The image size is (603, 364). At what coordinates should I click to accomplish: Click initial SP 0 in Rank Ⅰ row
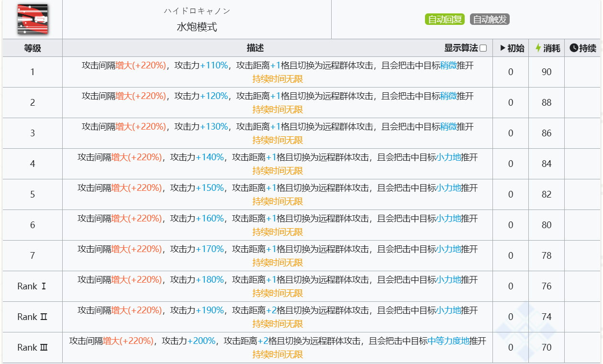click(x=511, y=287)
